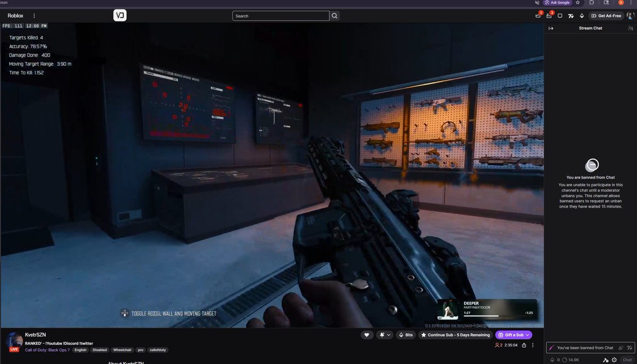Click the banned chat message input box
This screenshot has height=364, width=637.
(x=591, y=348)
